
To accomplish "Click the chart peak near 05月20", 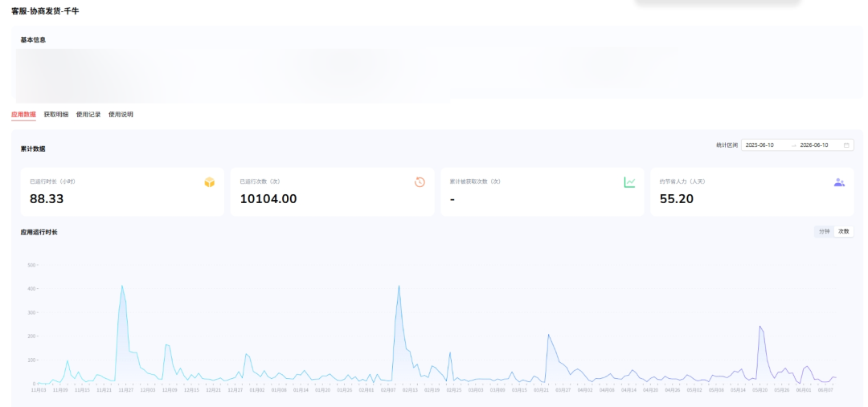I will 759,326.
